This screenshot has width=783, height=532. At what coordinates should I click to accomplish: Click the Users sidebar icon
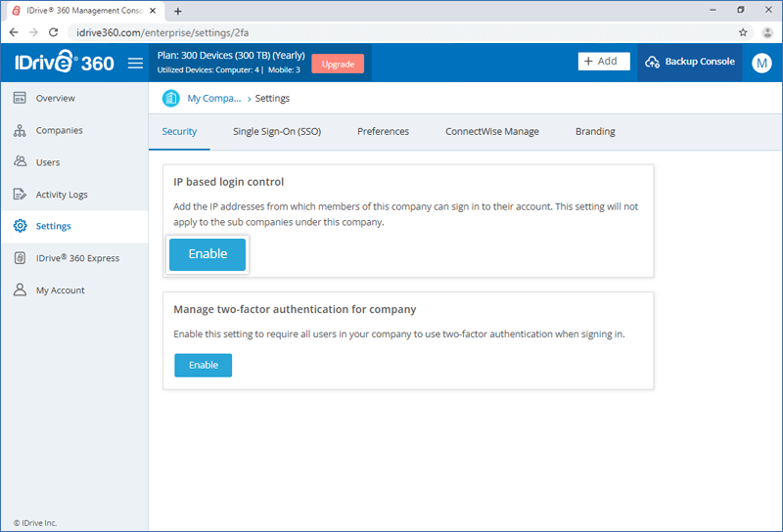pos(20,161)
